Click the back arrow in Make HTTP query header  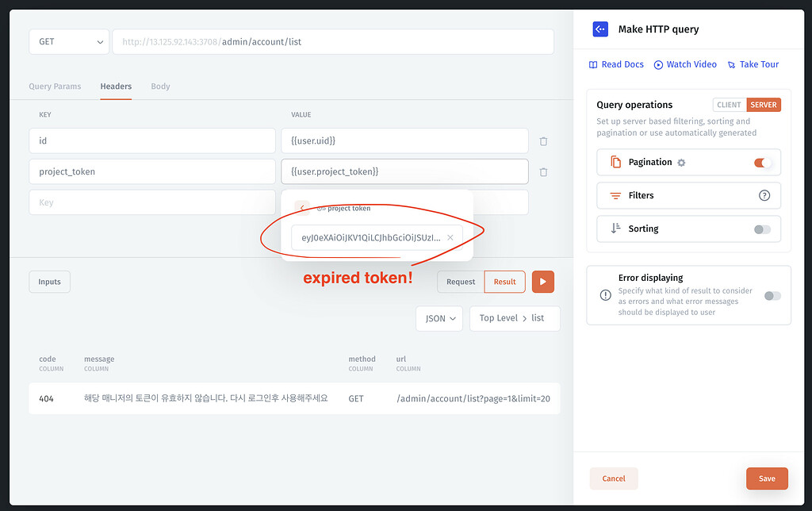[600, 29]
